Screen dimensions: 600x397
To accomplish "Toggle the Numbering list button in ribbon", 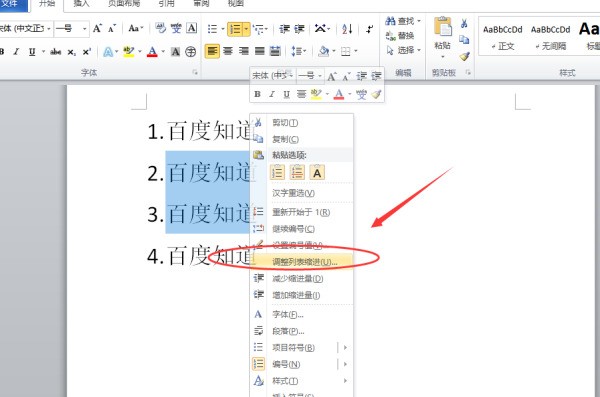I will [x=235, y=29].
